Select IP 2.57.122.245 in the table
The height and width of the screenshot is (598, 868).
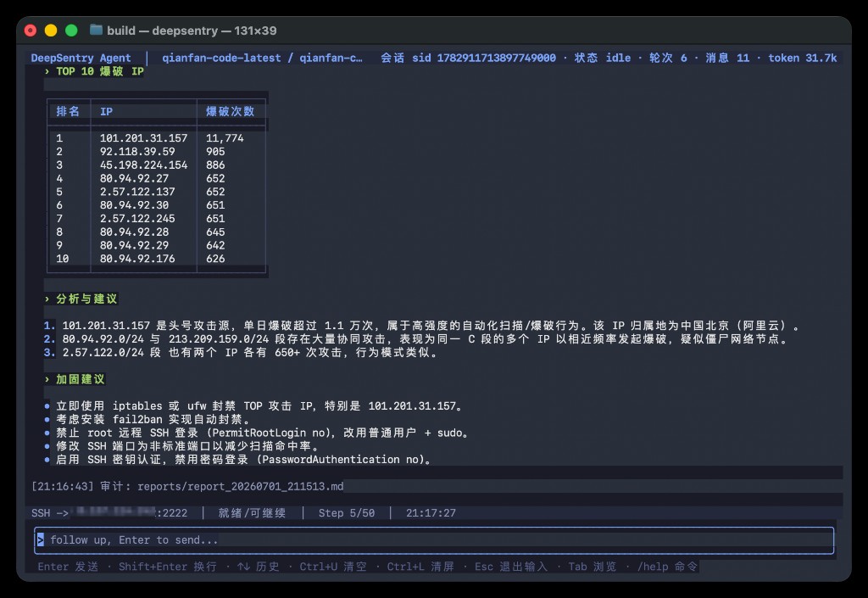(x=137, y=219)
